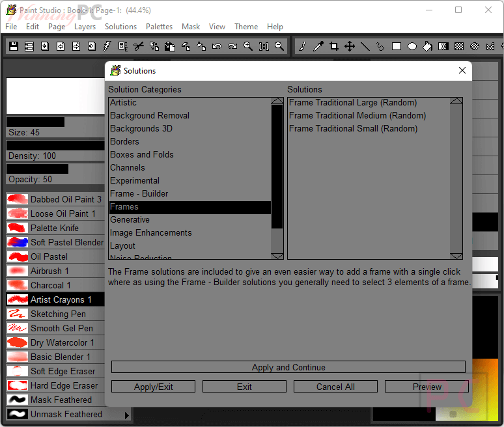Click the Preview button
The width and height of the screenshot is (504, 427).
tap(427, 387)
